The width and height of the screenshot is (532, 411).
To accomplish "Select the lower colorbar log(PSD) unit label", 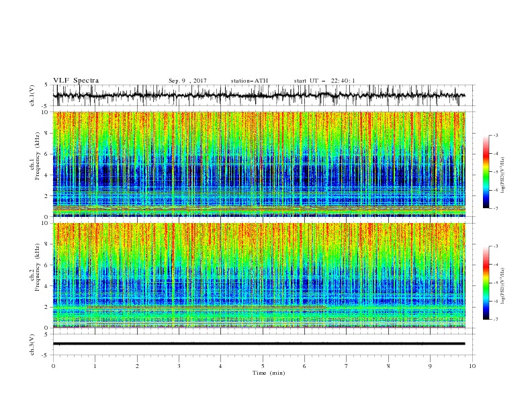I will [502, 286].
